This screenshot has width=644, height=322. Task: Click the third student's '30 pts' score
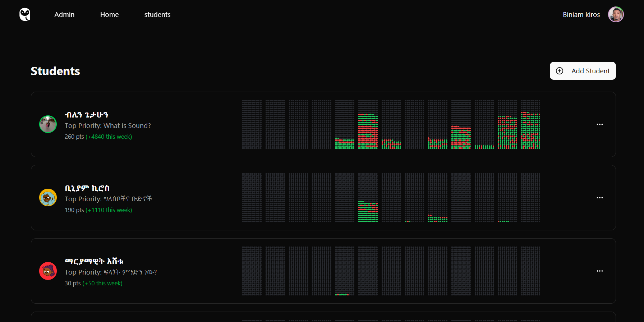(73, 284)
